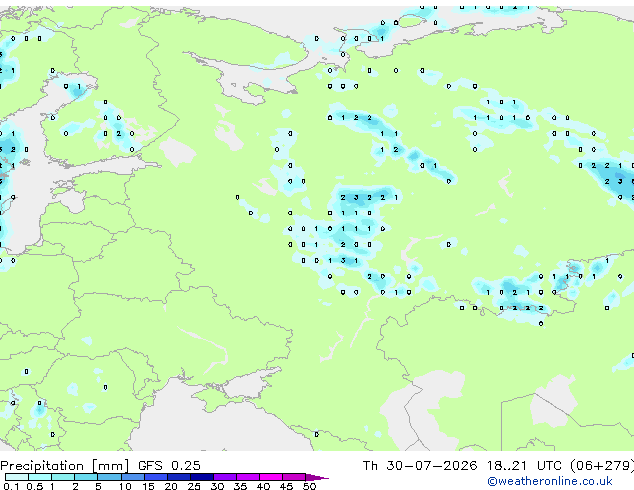Select the navy 25–30 mm legend swatch
634x490 pixels.
coord(202,477)
